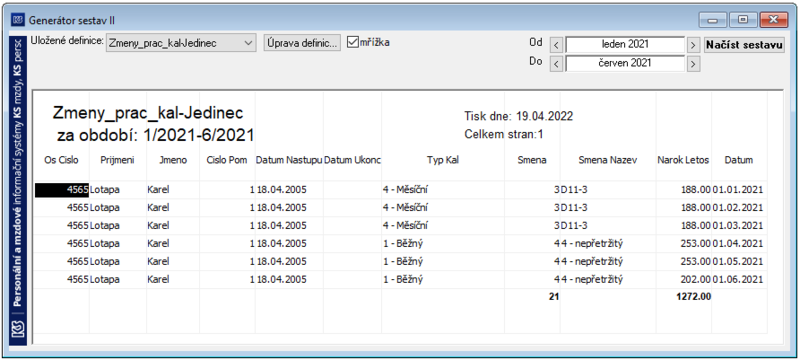Click the Os Cislo column header
Viewport: 800px width, 360px height.
point(62,160)
